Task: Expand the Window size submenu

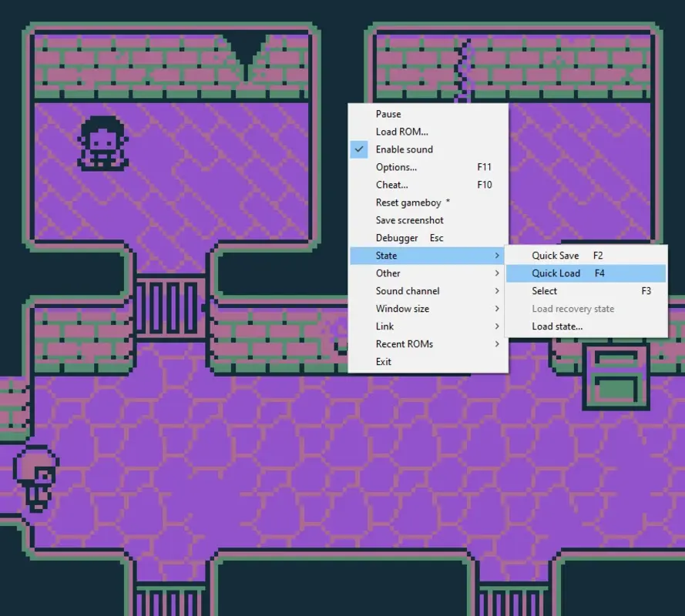Action: [x=401, y=308]
